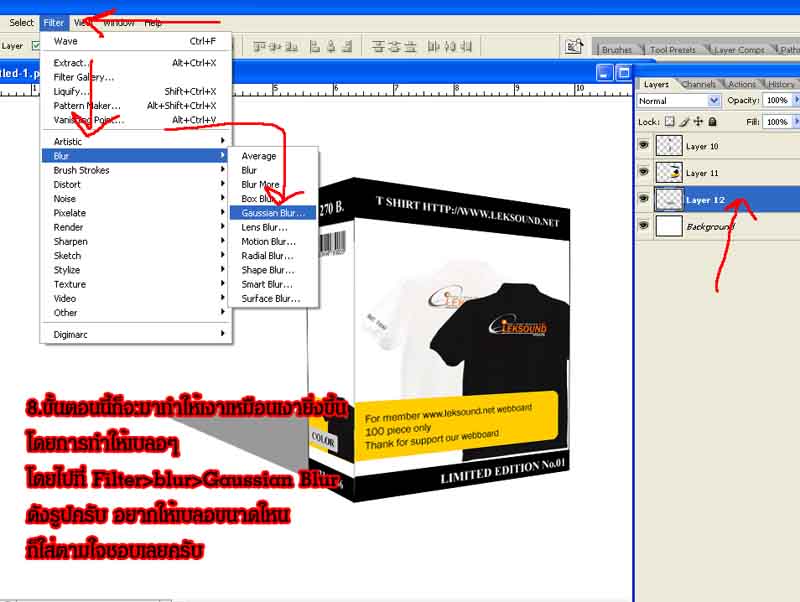The width and height of the screenshot is (800, 602).
Task: Choose Motion Blur from the Blur submenu
Action: tap(273, 241)
